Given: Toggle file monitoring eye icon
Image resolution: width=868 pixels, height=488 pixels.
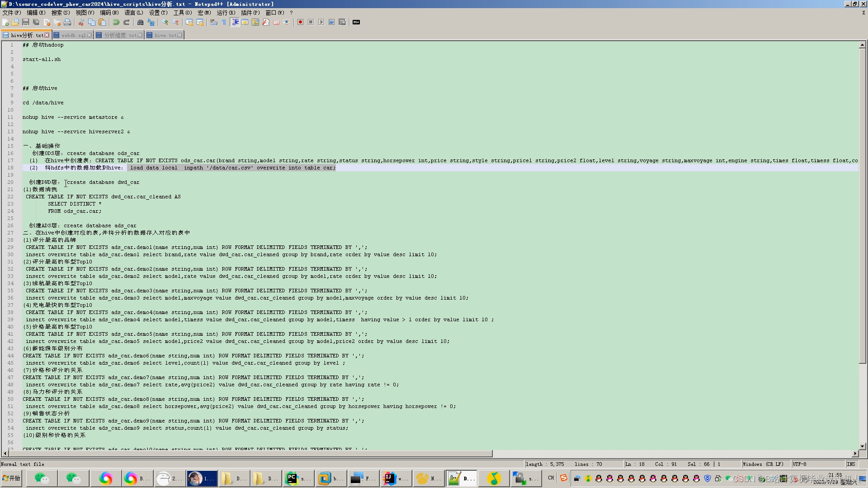Looking at the screenshot, I should click(x=287, y=22).
